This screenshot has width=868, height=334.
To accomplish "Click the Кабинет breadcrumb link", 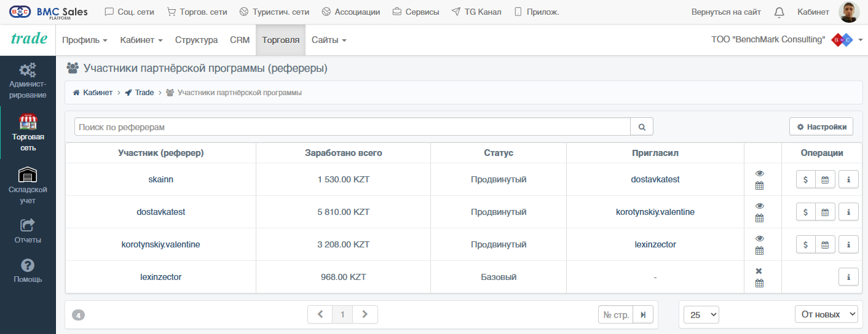I will 93,93.
